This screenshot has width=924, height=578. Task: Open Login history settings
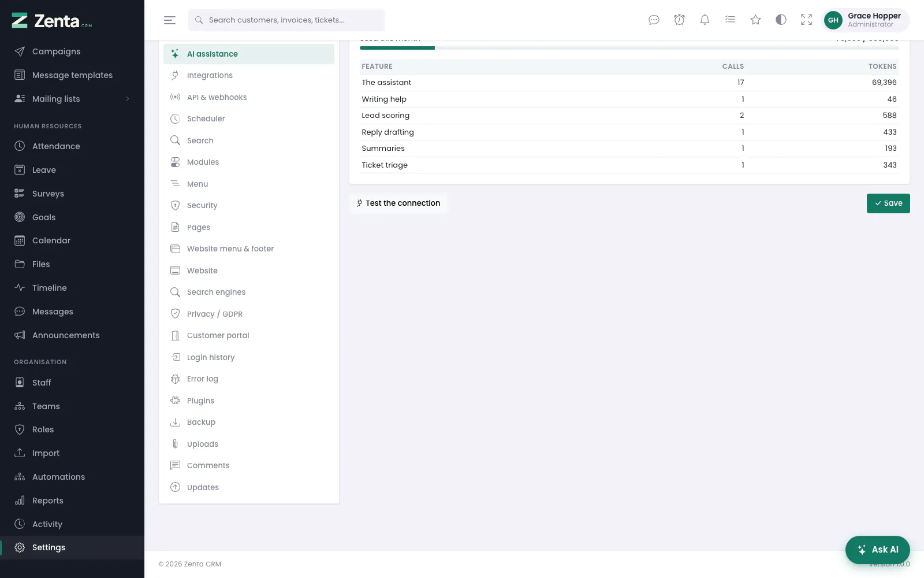(249, 357)
